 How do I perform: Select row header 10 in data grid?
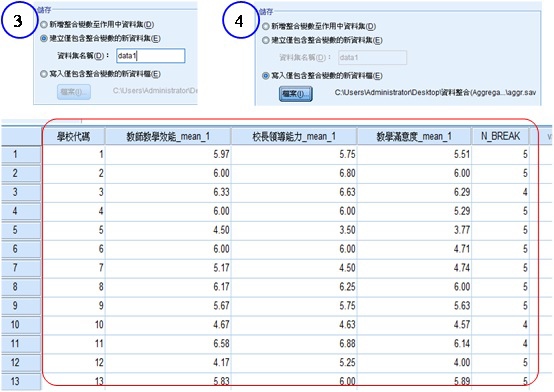click(21, 324)
